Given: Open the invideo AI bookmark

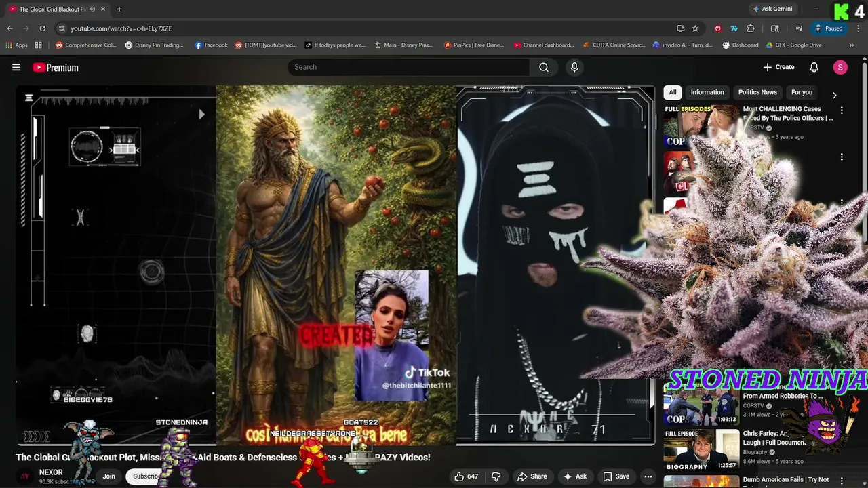Looking at the screenshot, I should point(682,45).
